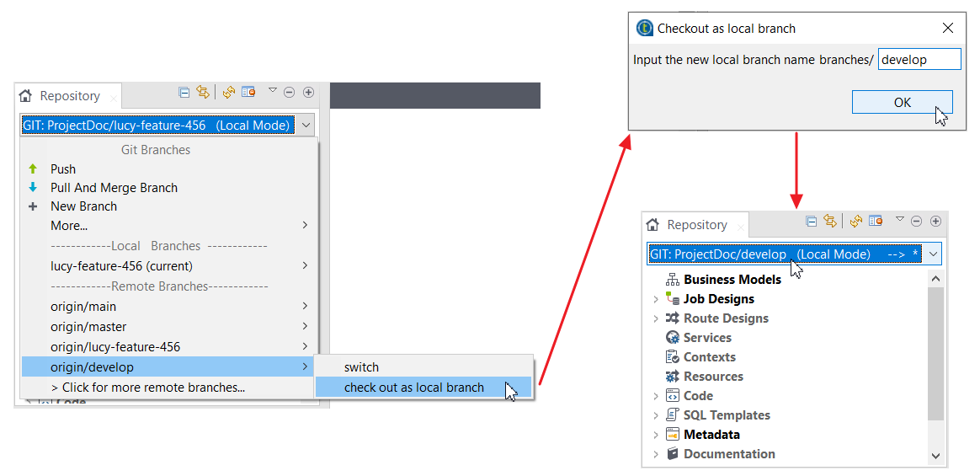This screenshot has width=980, height=476.
Task: Click 'Click for more remote branches...' entry
Action: coord(147,388)
